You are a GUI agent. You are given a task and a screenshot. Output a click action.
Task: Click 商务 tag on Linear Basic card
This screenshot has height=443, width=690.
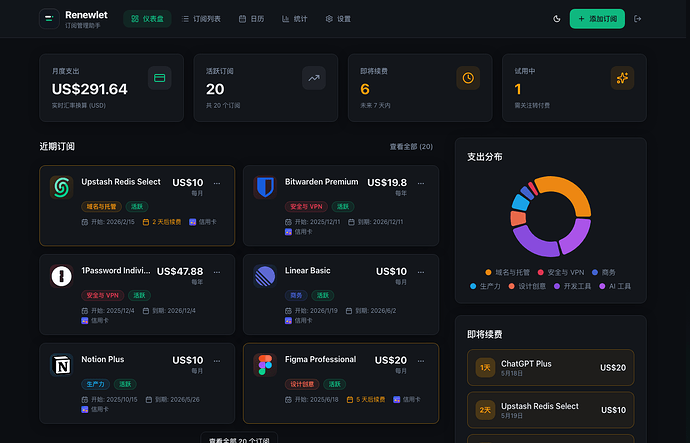(x=296, y=295)
